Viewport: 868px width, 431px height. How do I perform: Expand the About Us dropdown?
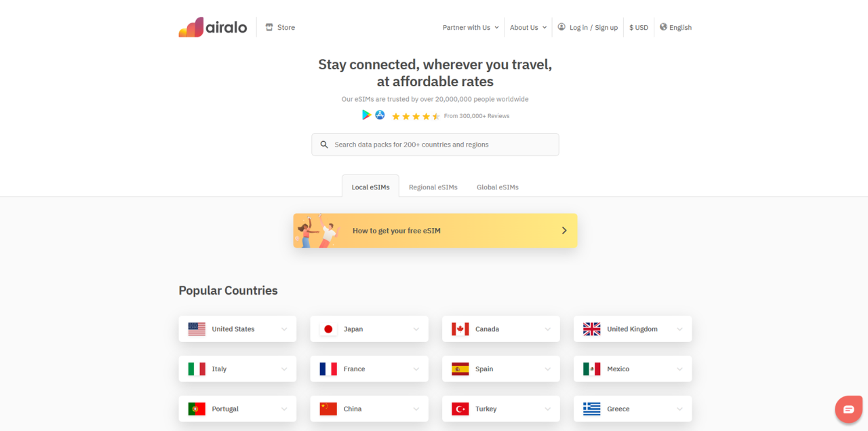(x=528, y=28)
